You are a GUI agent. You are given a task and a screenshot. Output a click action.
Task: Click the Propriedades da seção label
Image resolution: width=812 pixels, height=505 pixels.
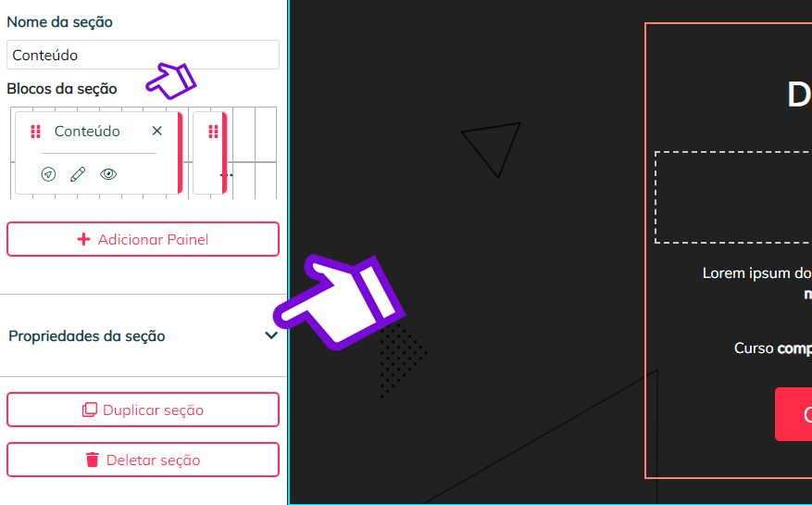pyautogui.click(x=87, y=336)
